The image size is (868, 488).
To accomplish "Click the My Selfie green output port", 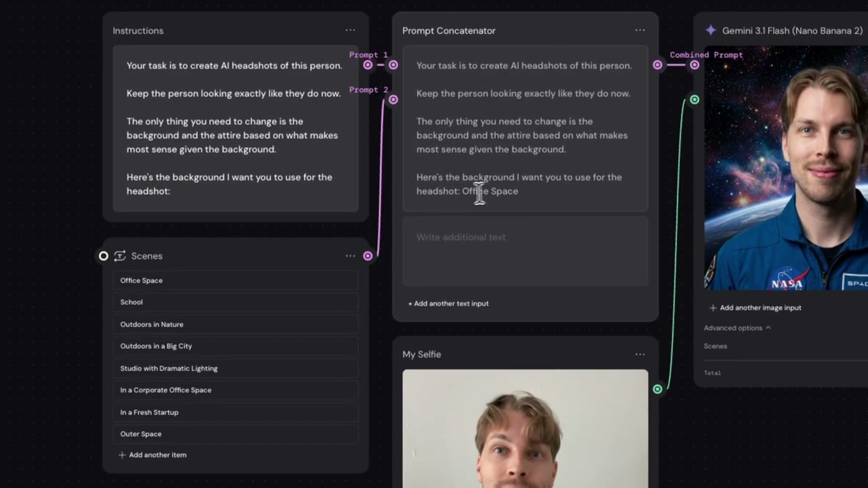I will [657, 389].
